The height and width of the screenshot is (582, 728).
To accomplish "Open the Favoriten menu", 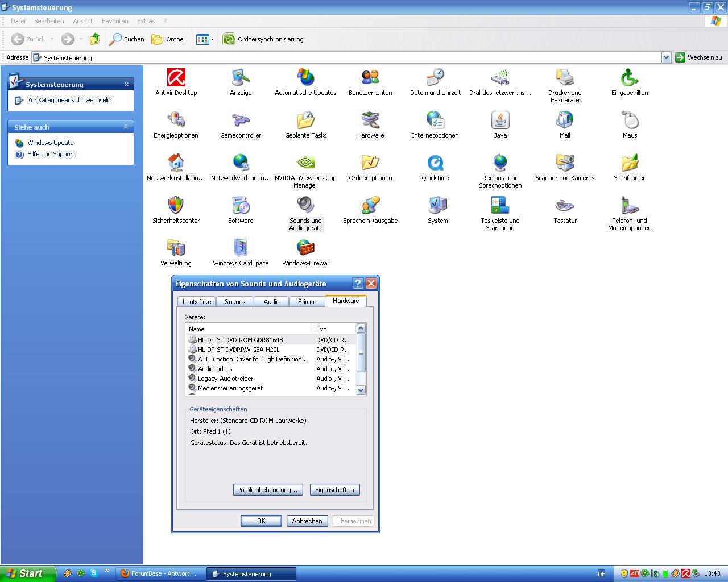I will point(115,21).
